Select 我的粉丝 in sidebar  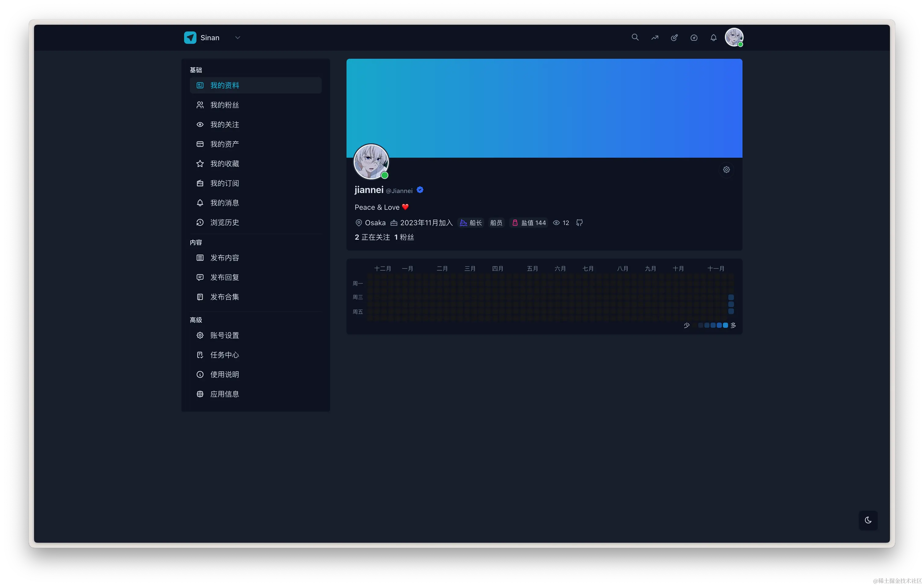coord(225,105)
